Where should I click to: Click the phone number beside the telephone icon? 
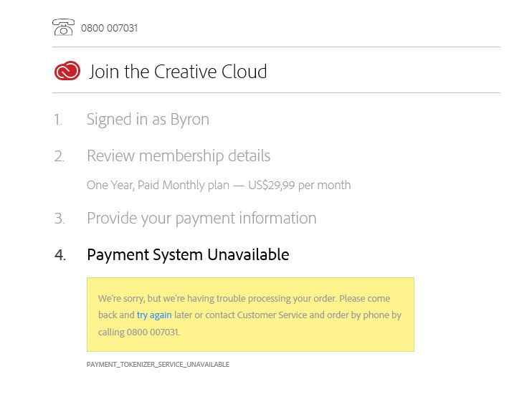[x=109, y=28]
